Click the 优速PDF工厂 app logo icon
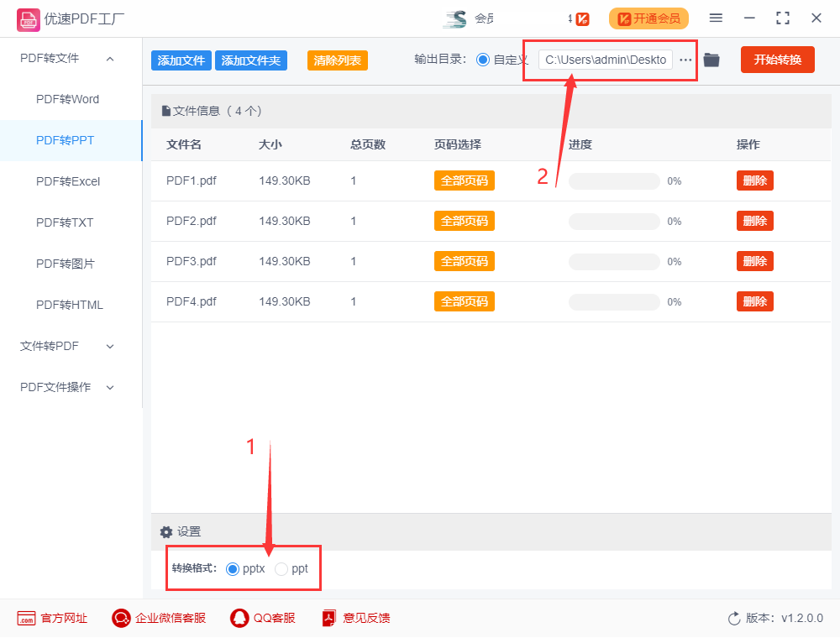This screenshot has height=638, width=840. click(28, 20)
